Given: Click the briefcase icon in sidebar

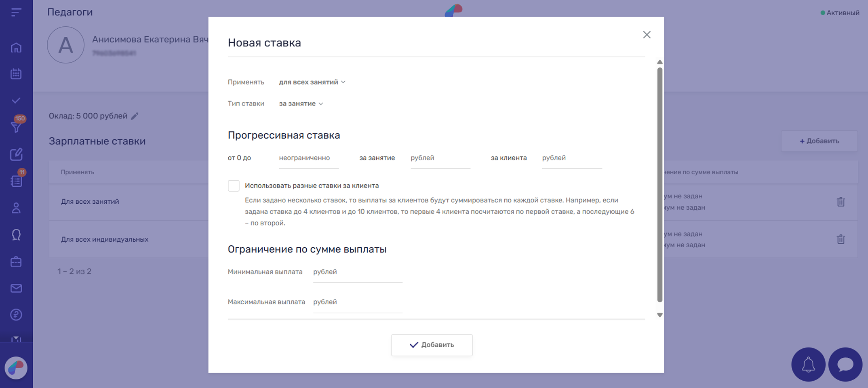Looking at the screenshot, I should click(16, 262).
